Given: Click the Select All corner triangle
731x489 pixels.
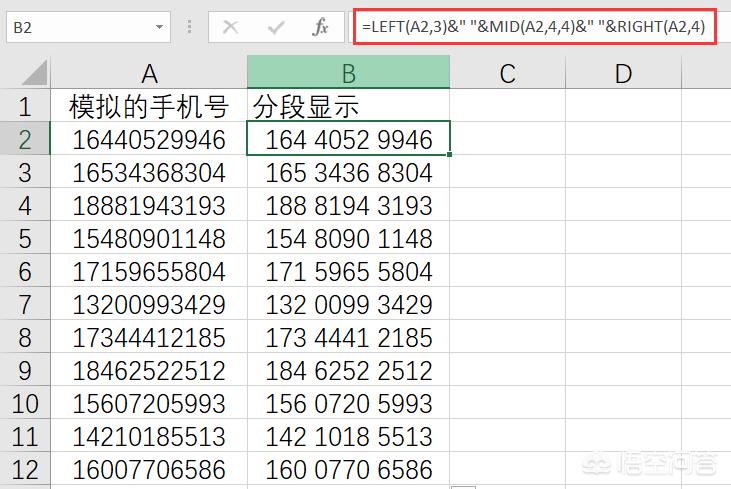Looking at the screenshot, I should tap(34, 73).
